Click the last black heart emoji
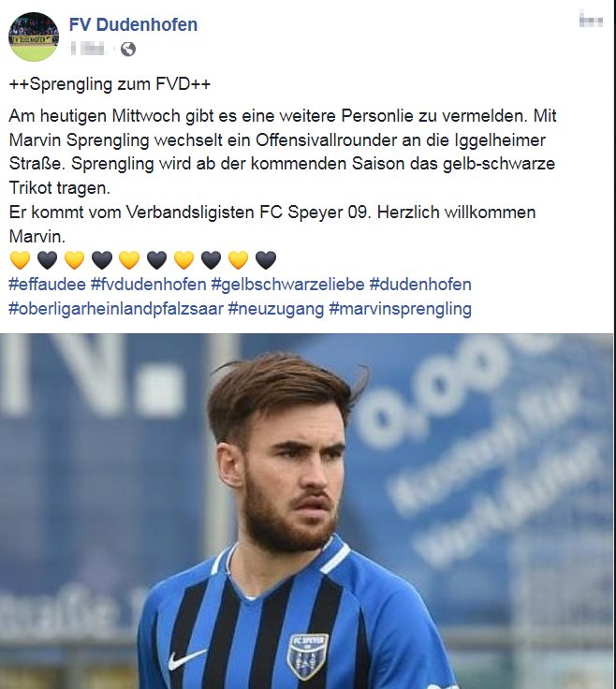 coord(266,260)
